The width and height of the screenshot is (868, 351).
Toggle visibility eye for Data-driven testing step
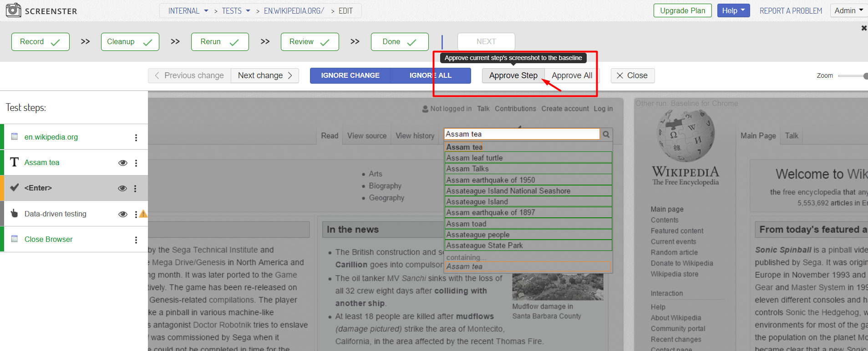tap(123, 214)
